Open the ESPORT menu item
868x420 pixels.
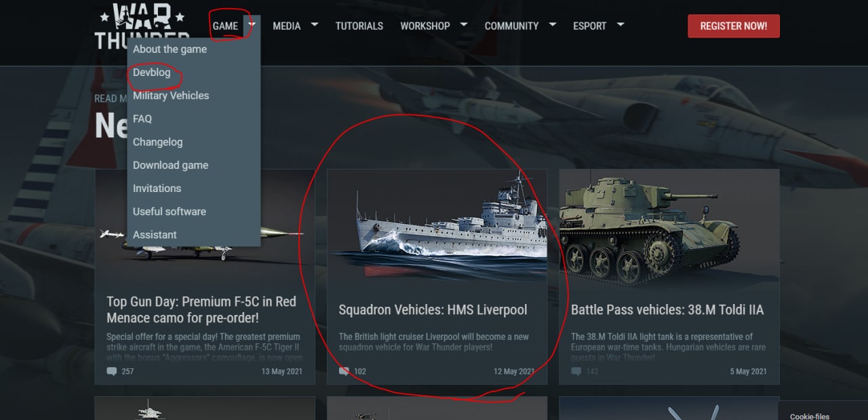pos(590,26)
